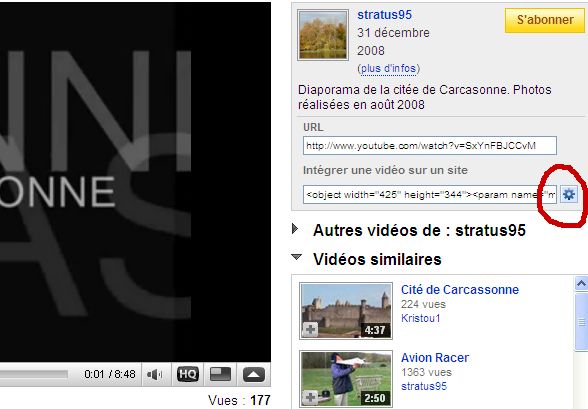Add Avion Racer video to queue
Image resolution: width=588 pixels, height=409 pixels.
(310, 397)
